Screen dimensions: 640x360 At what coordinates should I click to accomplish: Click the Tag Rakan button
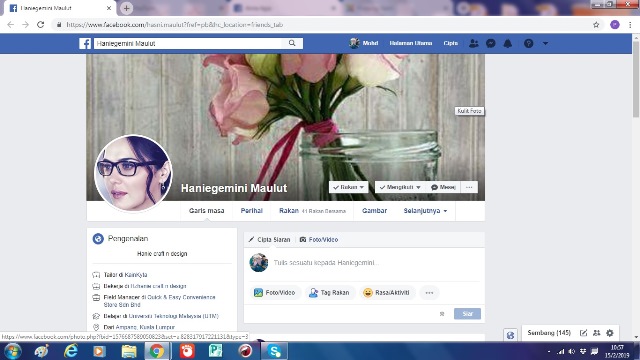[330, 293]
